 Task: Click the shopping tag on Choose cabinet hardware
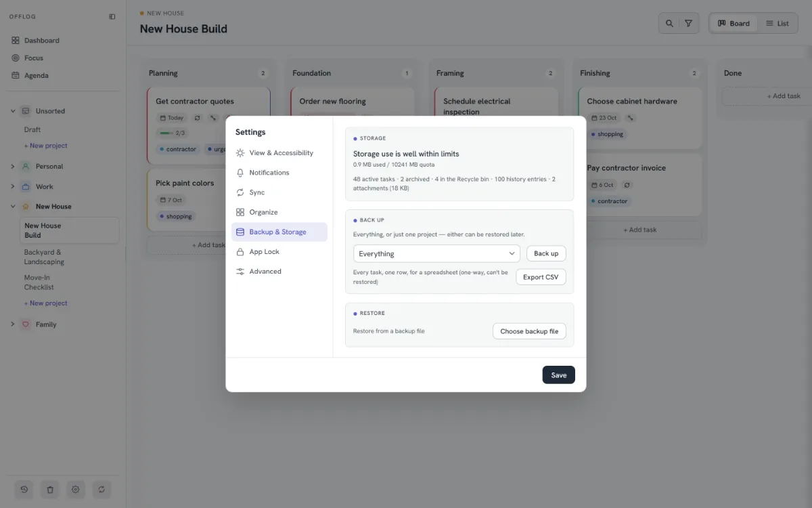point(606,134)
